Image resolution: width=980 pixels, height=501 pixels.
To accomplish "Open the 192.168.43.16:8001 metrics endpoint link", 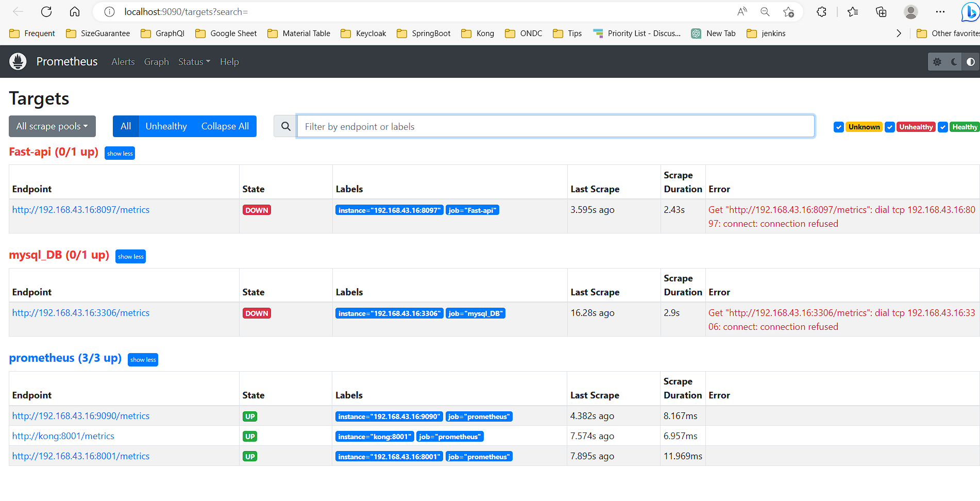I will coord(81,456).
